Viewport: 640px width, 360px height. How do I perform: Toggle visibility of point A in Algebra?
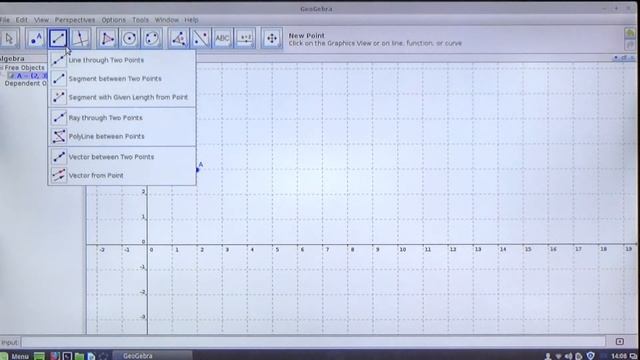click(x=11, y=76)
